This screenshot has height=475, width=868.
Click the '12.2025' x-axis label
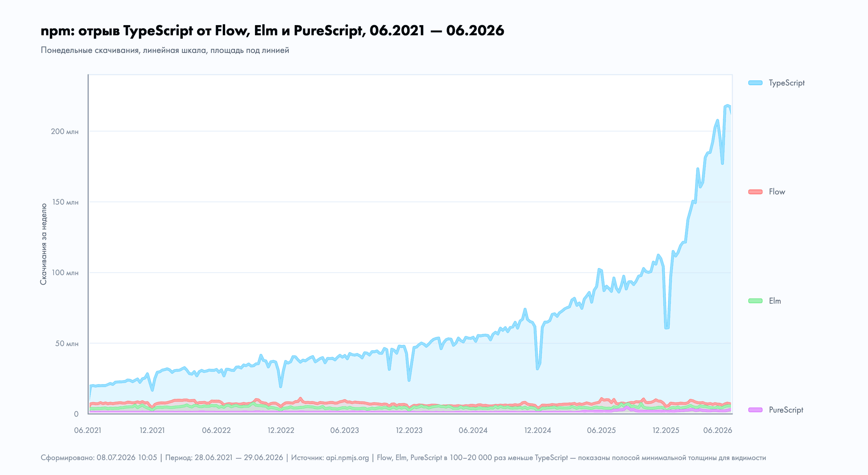[666, 431]
